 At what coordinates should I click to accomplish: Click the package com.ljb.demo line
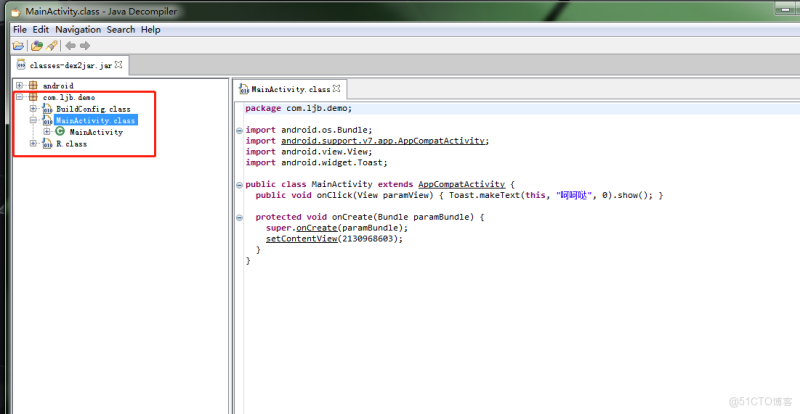point(298,108)
